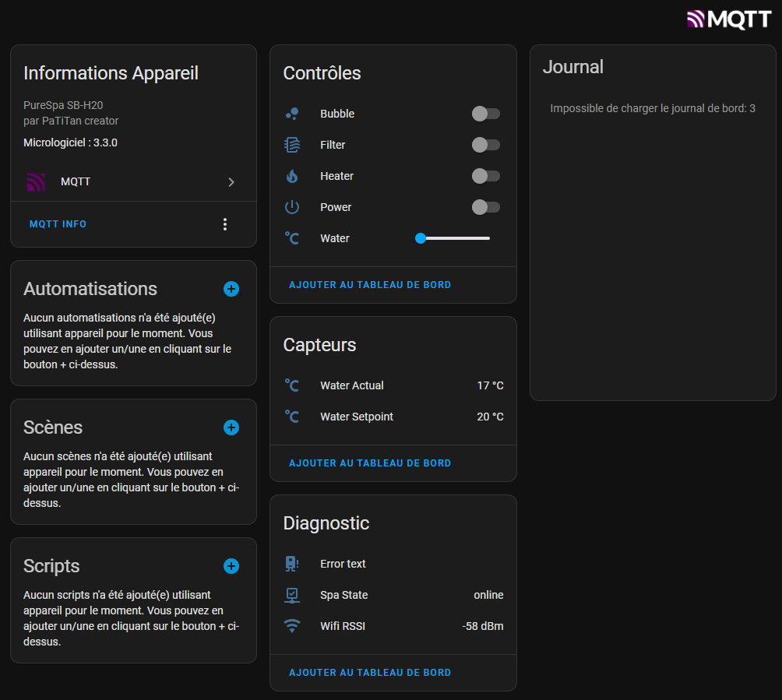
Task: Click the Wifi RSSI signal icon
Action: coord(292,626)
